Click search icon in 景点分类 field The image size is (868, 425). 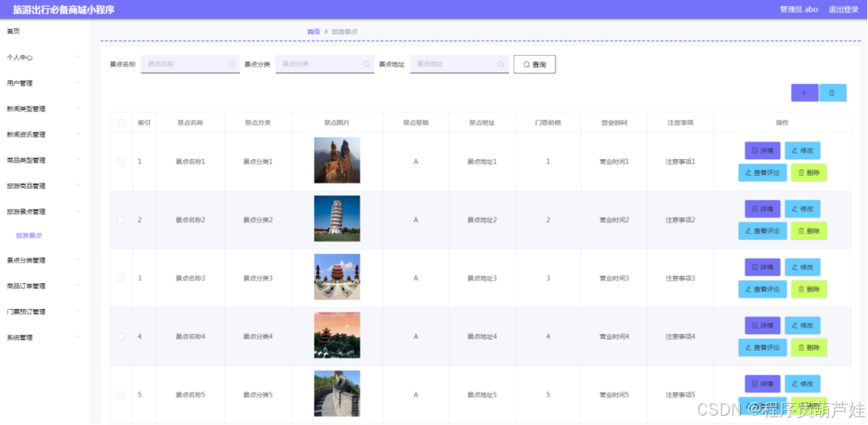point(366,64)
